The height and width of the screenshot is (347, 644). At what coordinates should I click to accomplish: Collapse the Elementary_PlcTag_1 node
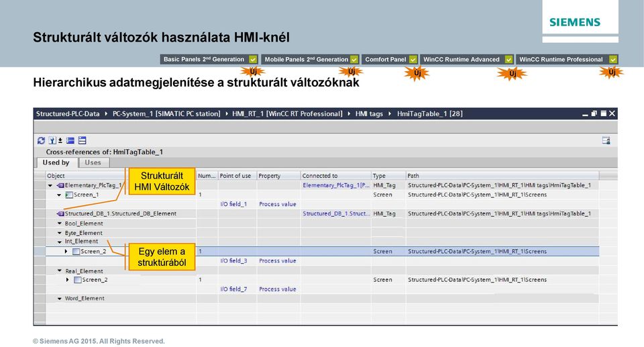[x=50, y=186]
